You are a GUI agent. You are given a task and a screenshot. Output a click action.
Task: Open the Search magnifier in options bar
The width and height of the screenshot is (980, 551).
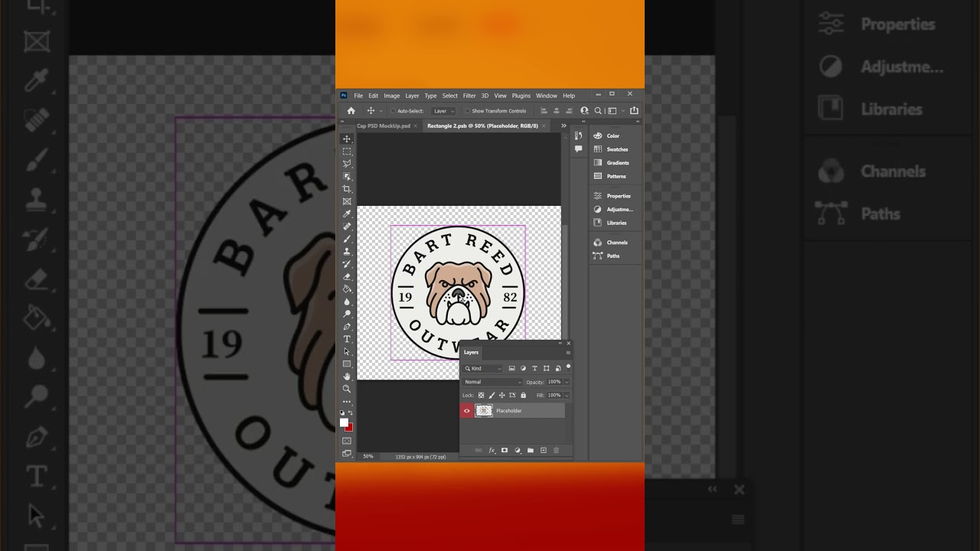[598, 111]
